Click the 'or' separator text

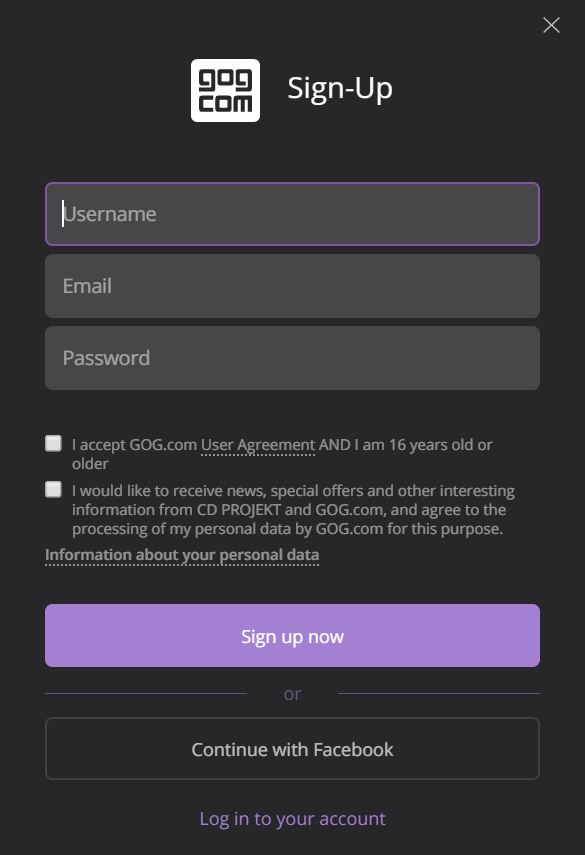pyautogui.click(x=292, y=694)
